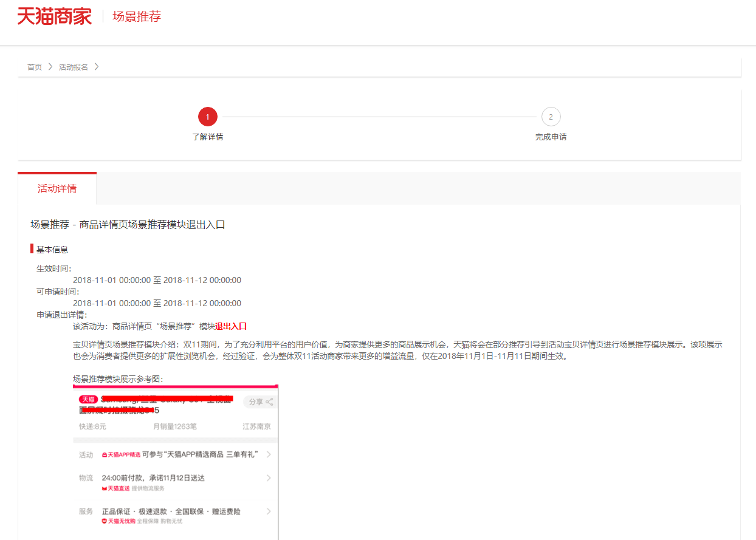Select step 1 red circle

pos(208,117)
